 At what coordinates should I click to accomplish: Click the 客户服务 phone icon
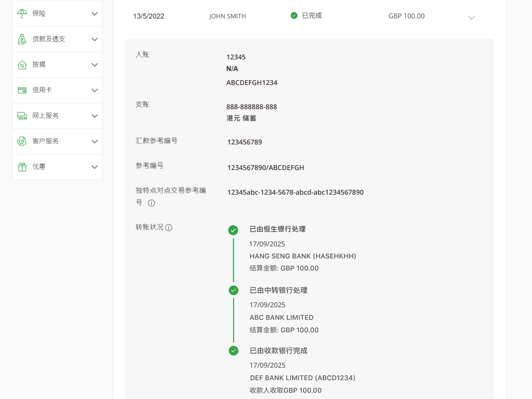click(x=22, y=141)
